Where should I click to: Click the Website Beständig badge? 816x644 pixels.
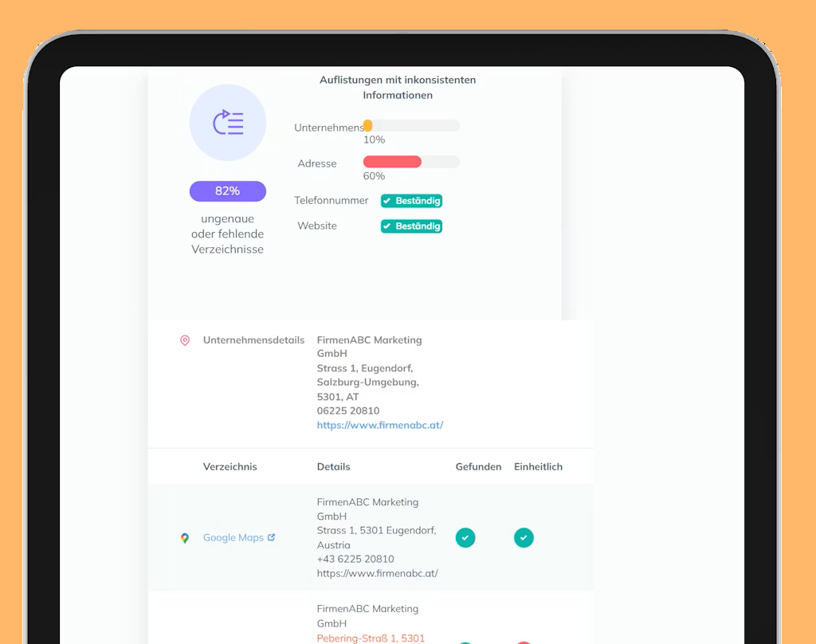(411, 226)
